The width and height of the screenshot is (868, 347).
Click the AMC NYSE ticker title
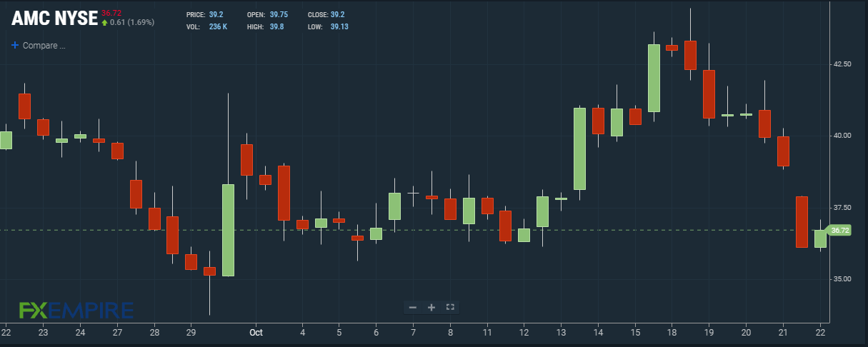coord(54,19)
